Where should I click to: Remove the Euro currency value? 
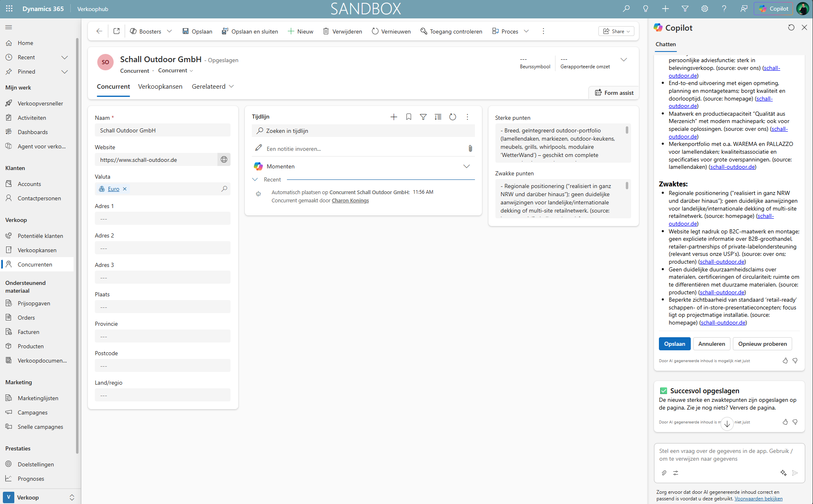pyautogui.click(x=125, y=189)
